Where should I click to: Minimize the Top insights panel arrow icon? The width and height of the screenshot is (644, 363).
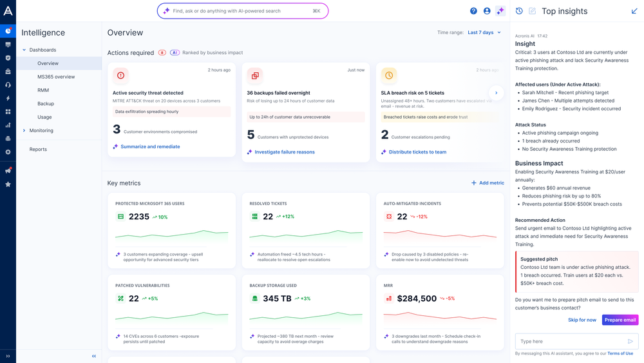634,11
